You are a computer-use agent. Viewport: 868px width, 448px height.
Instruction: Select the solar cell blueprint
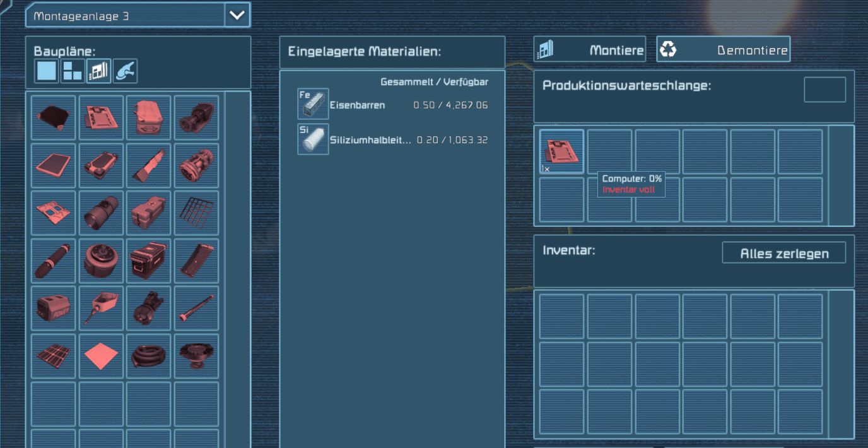click(52, 356)
